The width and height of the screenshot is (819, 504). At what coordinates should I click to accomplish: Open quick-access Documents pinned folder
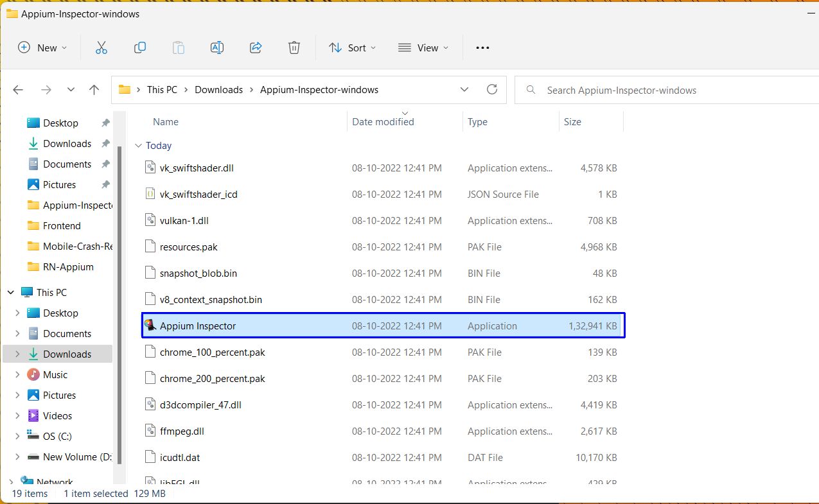67,164
